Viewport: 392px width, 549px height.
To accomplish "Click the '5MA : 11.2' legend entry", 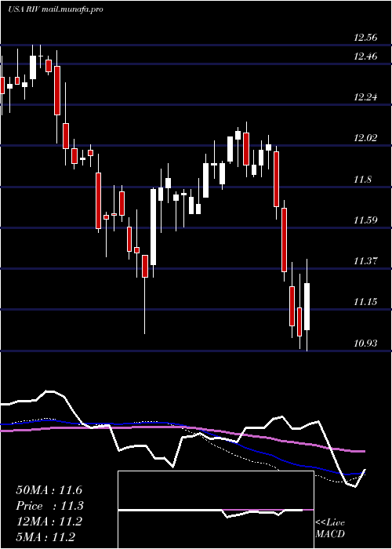I will point(45,536).
